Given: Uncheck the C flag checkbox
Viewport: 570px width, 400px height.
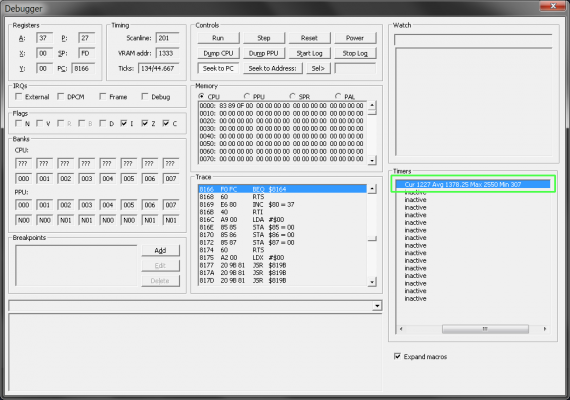Looking at the screenshot, I should click(166, 124).
